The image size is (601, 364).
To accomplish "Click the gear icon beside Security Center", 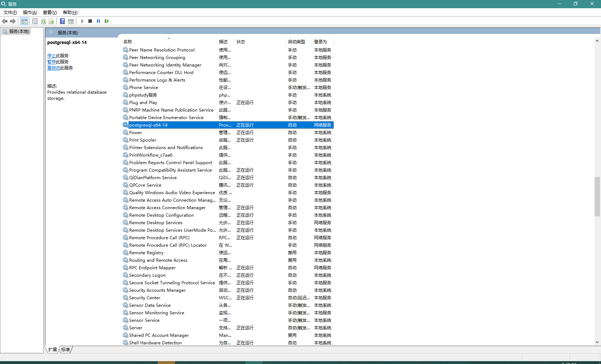I will [126, 297].
